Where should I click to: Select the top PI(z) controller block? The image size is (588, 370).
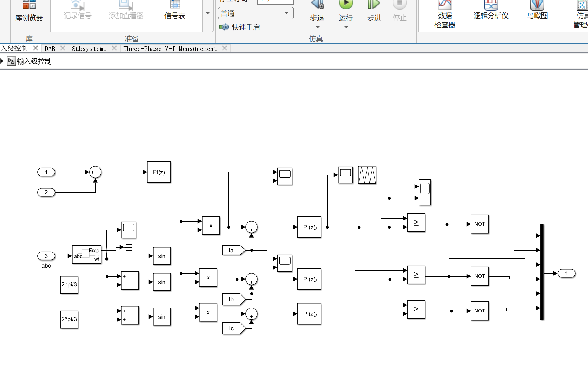(159, 172)
